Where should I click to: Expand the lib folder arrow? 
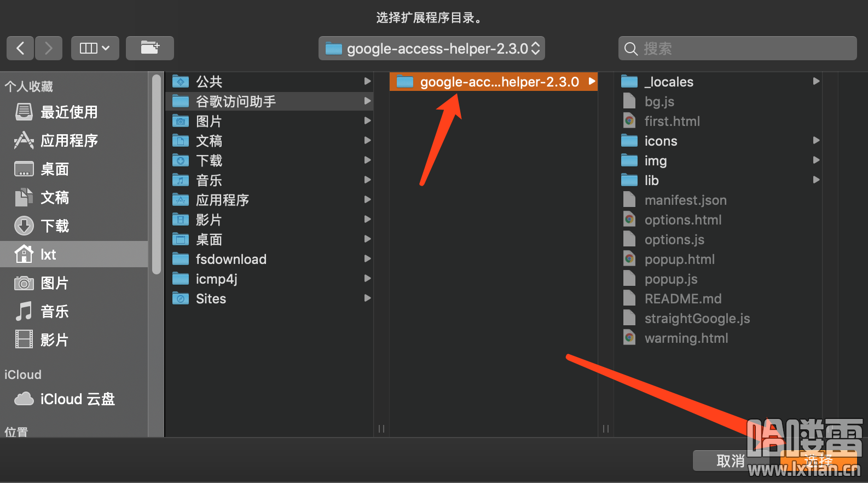pos(816,180)
